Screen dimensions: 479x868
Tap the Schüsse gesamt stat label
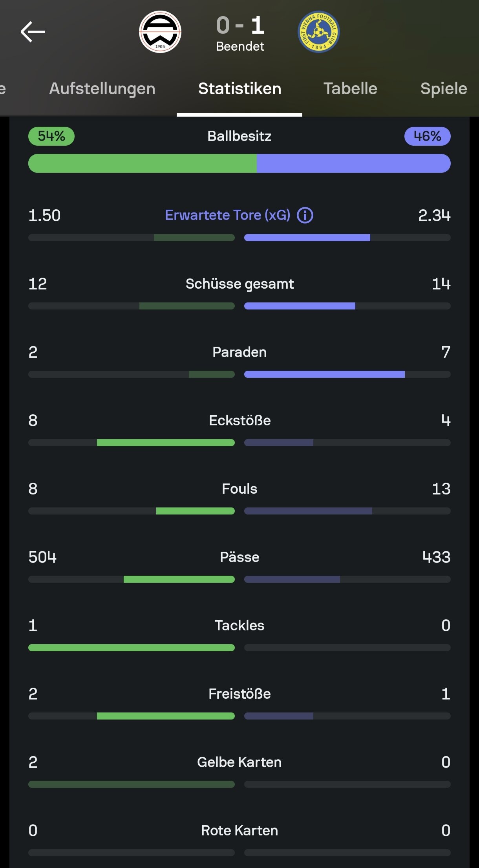(239, 284)
